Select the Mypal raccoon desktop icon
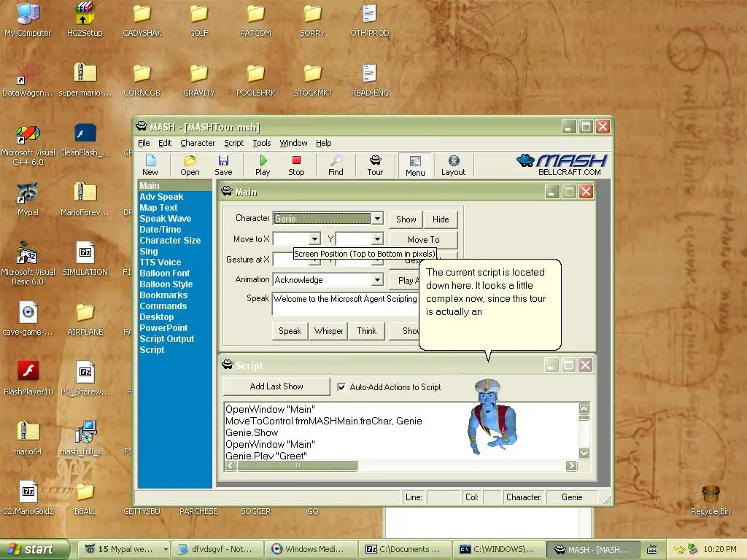This screenshot has height=560, width=747. click(28, 200)
